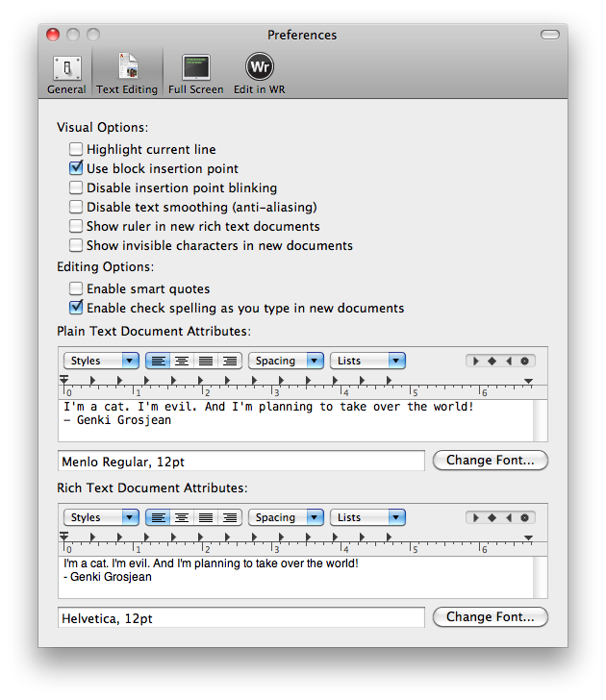The width and height of the screenshot is (606, 700).
Task: Open Styles dropdown in Plain Text section
Action: point(101,361)
